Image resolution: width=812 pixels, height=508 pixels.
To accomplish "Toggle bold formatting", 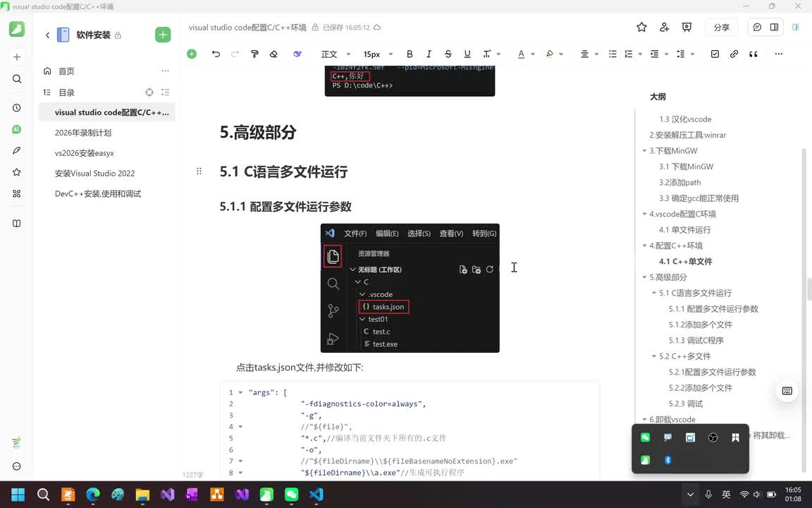I will click(x=410, y=54).
